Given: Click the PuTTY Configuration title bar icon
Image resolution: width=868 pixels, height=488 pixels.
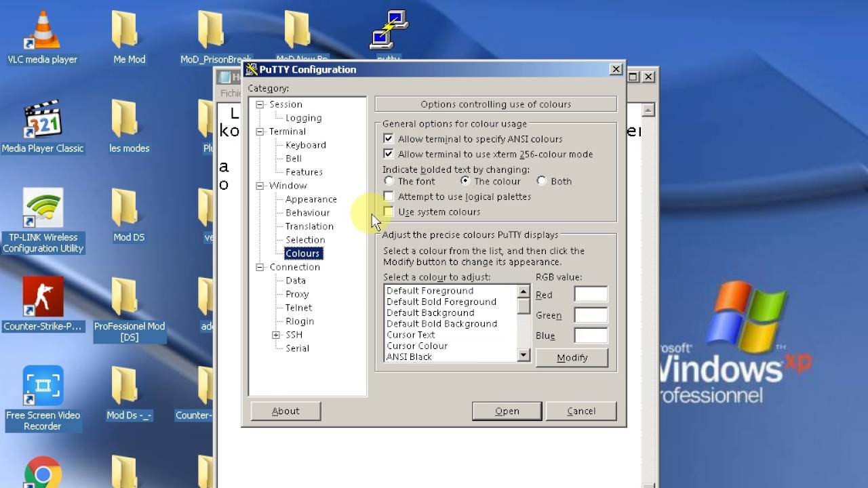Looking at the screenshot, I should [252, 69].
